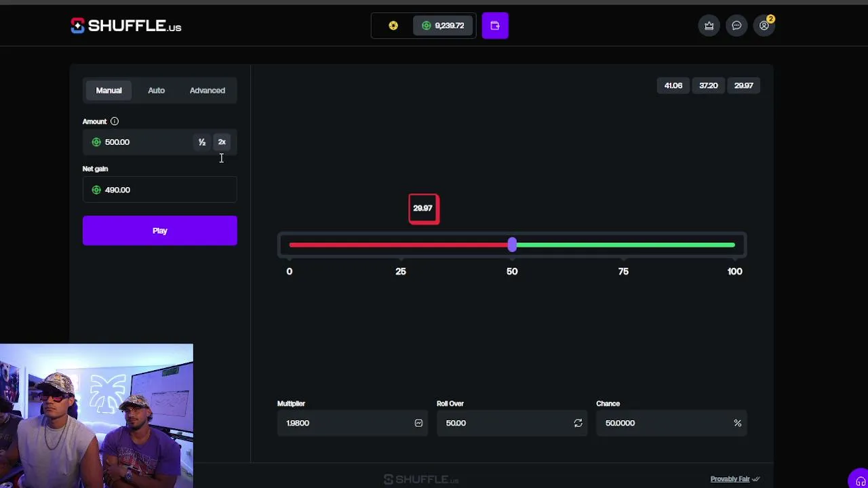
Task: Click the purple Play button
Action: [160, 230]
